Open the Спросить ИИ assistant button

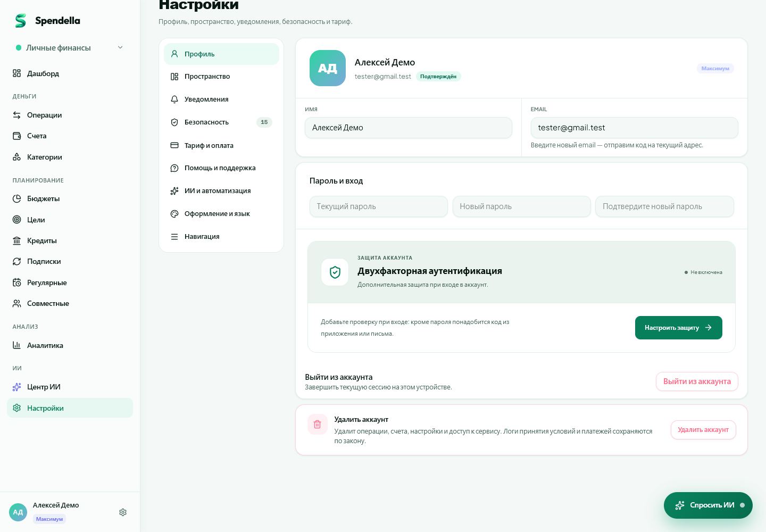[x=708, y=505]
